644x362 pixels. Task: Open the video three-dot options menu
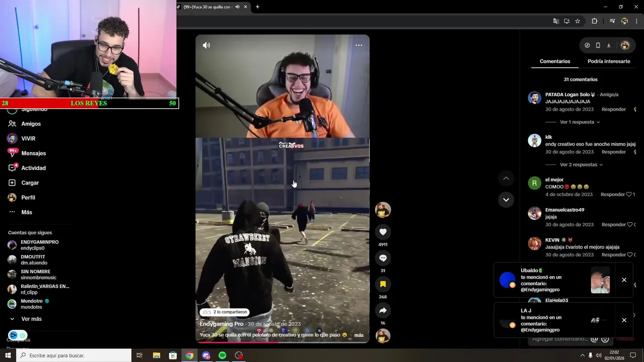tap(359, 45)
